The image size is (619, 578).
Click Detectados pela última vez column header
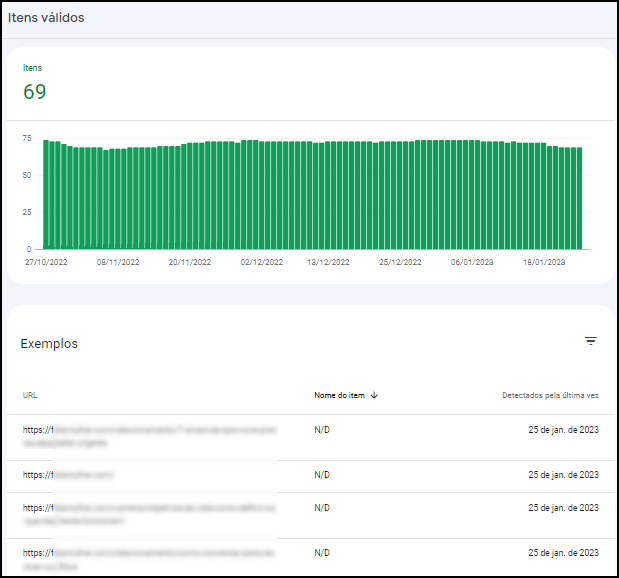click(550, 395)
